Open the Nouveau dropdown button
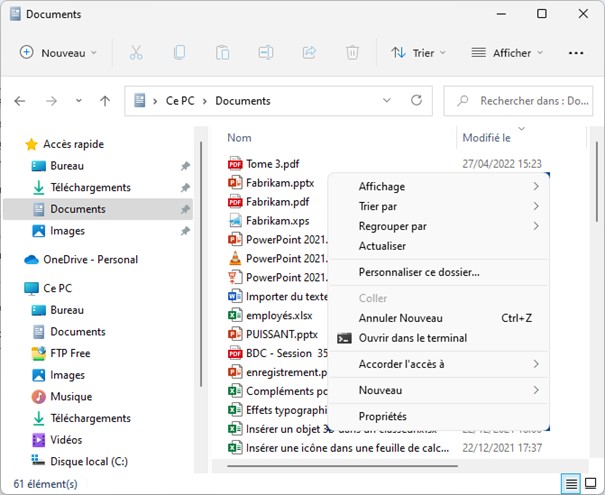Screen dimensions: 605x495 click(59, 52)
